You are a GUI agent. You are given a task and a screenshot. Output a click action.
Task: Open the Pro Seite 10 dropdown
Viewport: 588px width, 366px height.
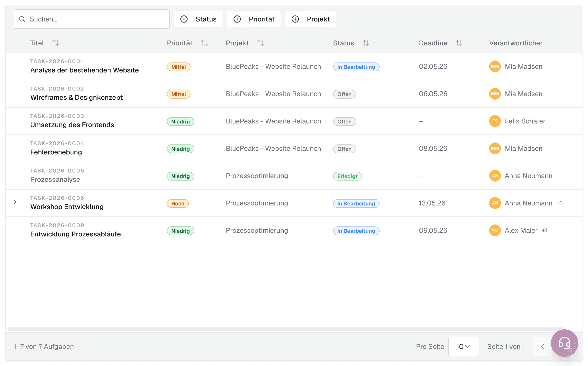point(464,346)
